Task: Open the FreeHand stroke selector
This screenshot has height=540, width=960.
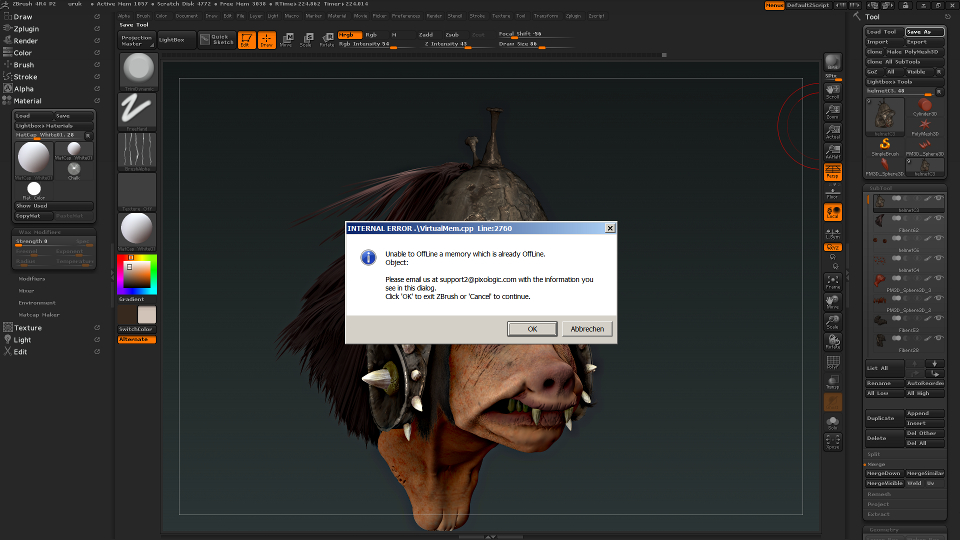Action: (x=138, y=111)
